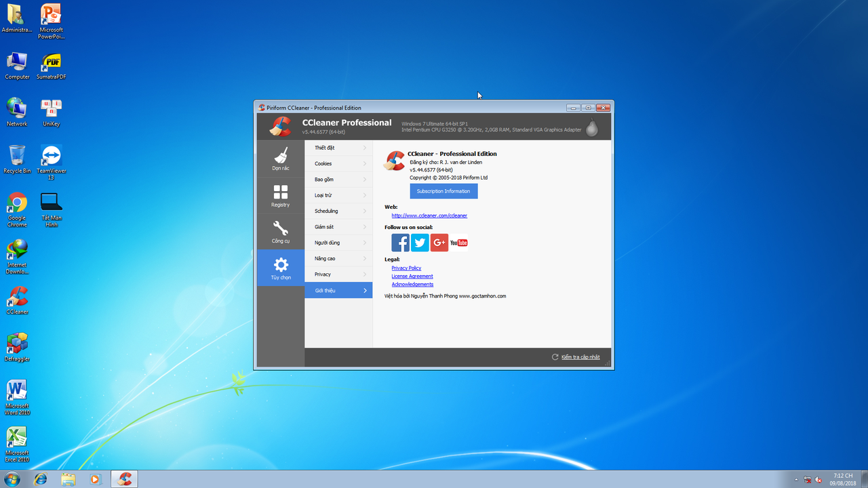Select the CCleaner desktop shortcut
The height and width of the screenshot is (488, 868).
click(17, 300)
